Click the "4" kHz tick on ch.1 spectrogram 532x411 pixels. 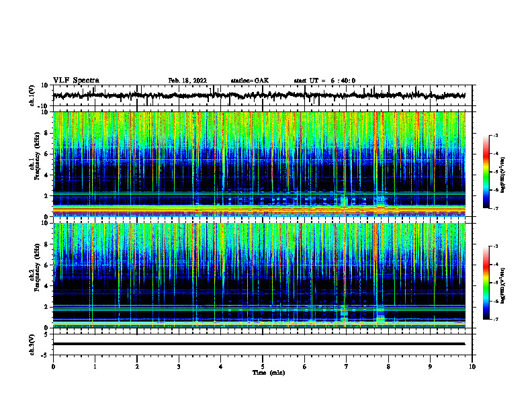pyautogui.click(x=46, y=175)
